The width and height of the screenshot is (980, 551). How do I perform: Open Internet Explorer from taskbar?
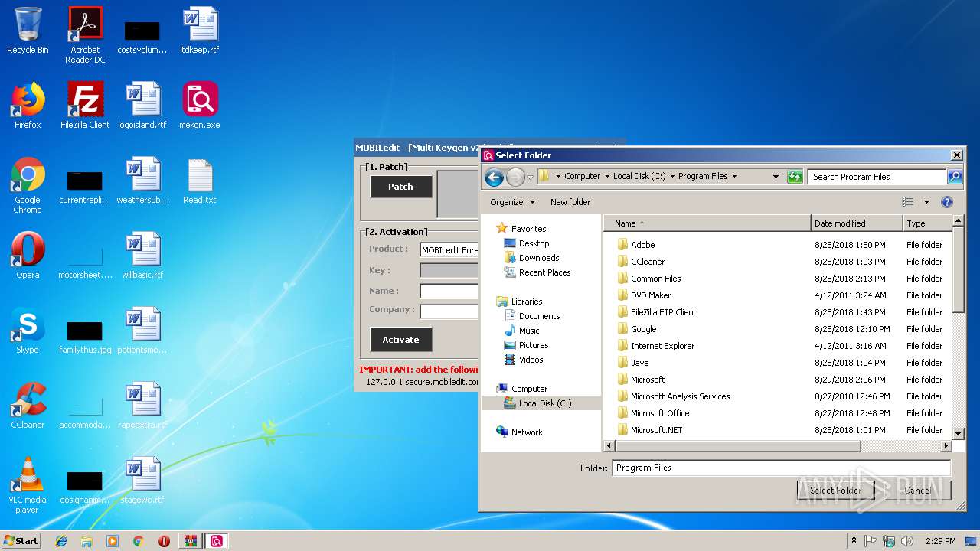click(61, 541)
